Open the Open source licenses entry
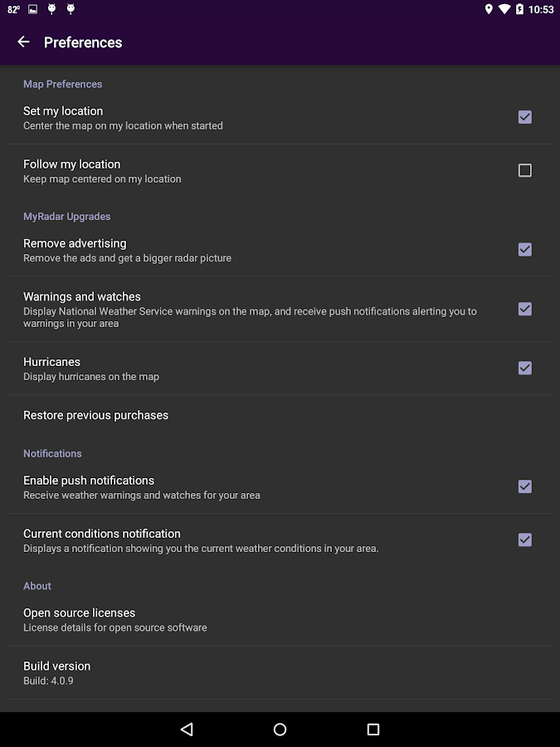 pos(280,619)
